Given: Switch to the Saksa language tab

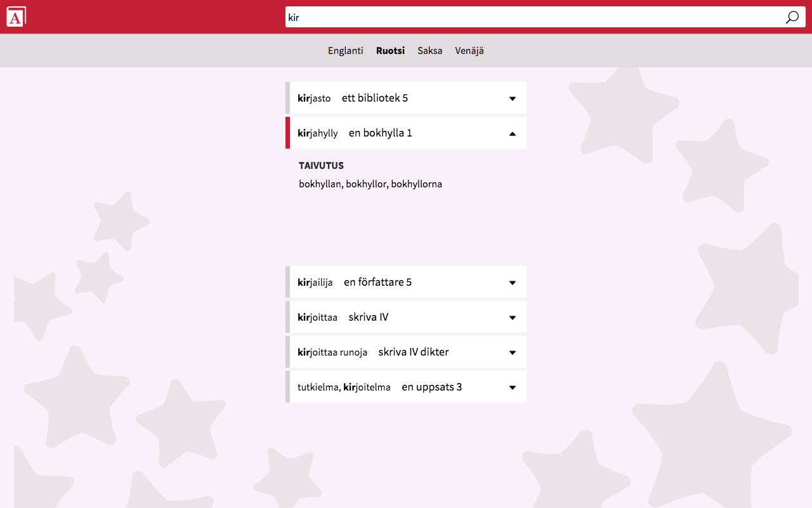Looking at the screenshot, I should pyautogui.click(x=430, y=51).
